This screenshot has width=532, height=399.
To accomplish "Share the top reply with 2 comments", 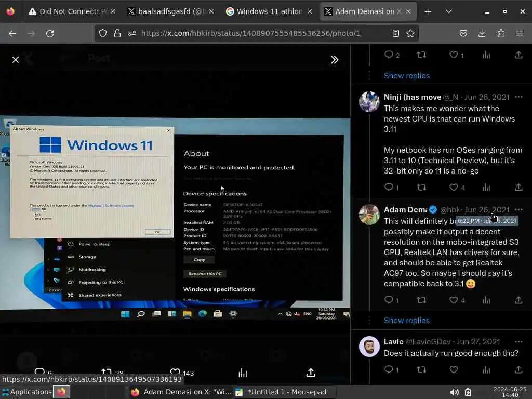I will click(x=518, y=55).
